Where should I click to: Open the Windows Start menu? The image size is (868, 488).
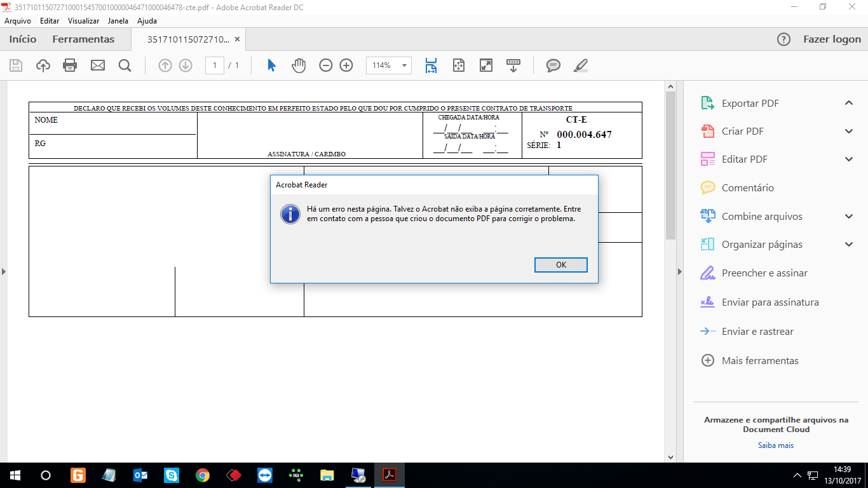point(14,475)
